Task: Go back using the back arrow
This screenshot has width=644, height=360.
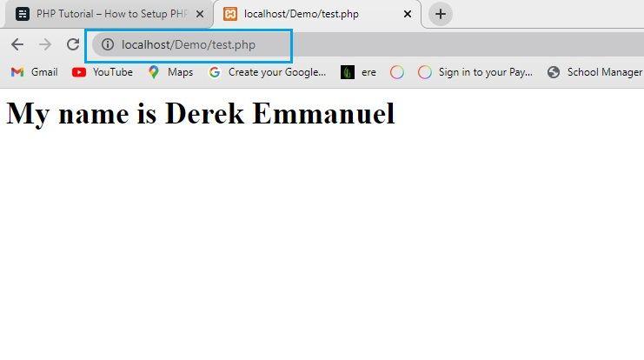Action: [17, 44]
